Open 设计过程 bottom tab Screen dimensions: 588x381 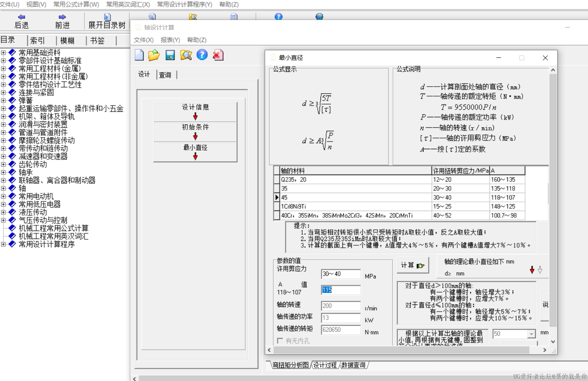324,365
